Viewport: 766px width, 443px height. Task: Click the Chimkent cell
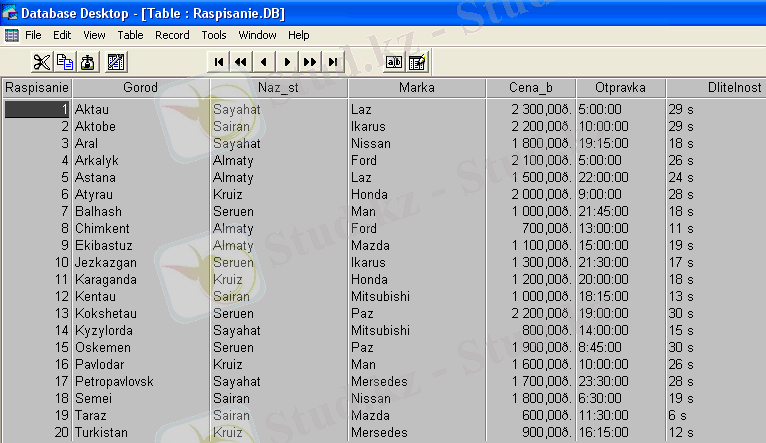(141, 229)
